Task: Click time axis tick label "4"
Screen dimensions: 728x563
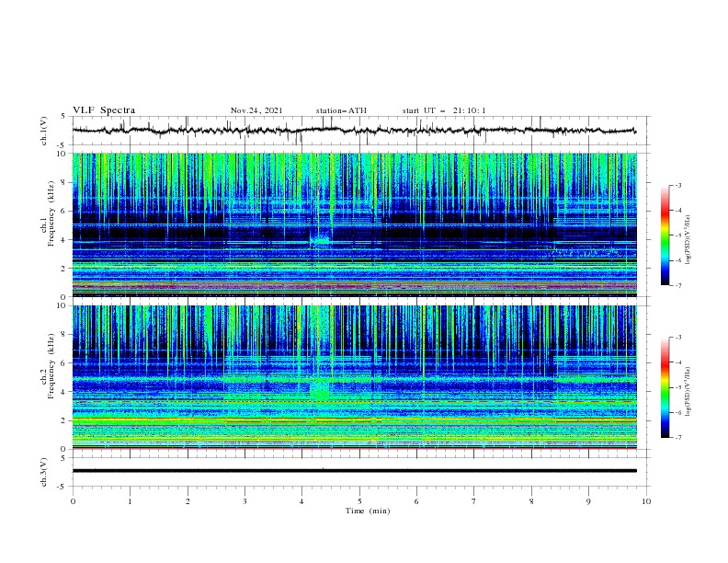Action: pyautogui.click(x=302, y=501)
